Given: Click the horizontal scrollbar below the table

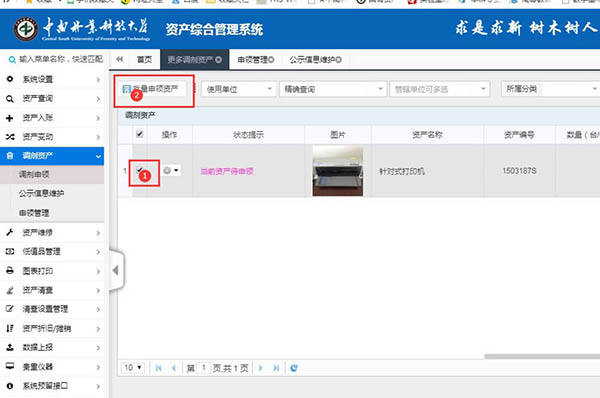Looking at the screenshot, I should [x=542, y=356].
